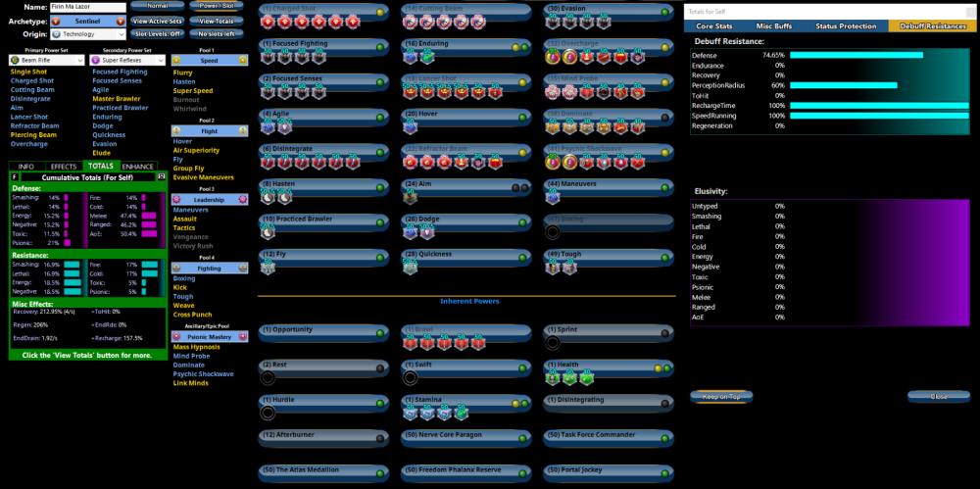The image size is (980, 489).
Task: Click the Defense debuff resistance bar
Action: 856,56
